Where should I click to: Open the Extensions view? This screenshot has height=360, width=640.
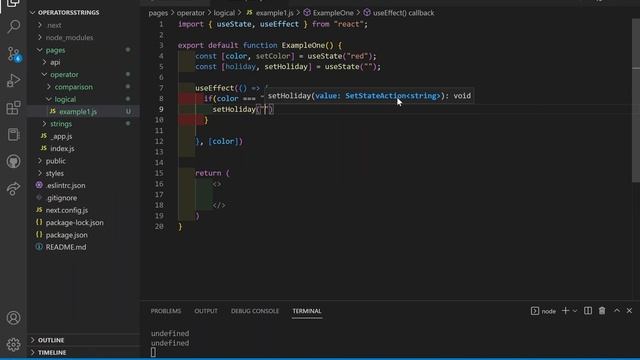13,107
